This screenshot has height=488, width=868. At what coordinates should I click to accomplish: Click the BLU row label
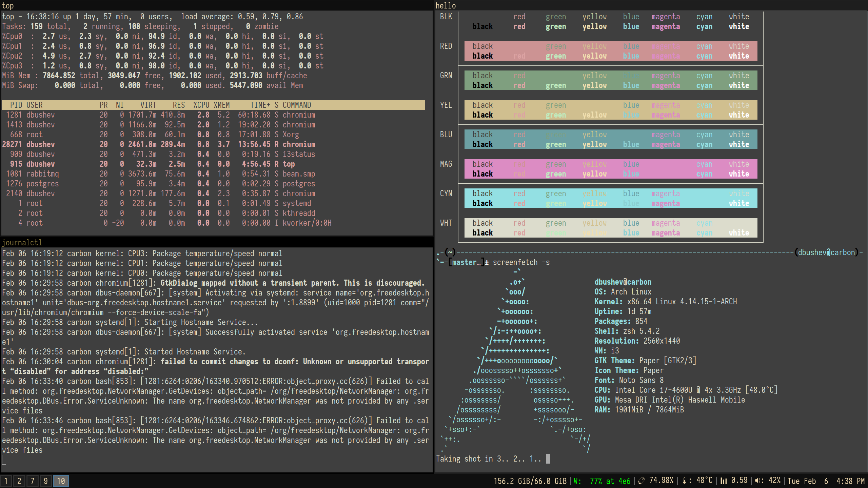[446, 135]
